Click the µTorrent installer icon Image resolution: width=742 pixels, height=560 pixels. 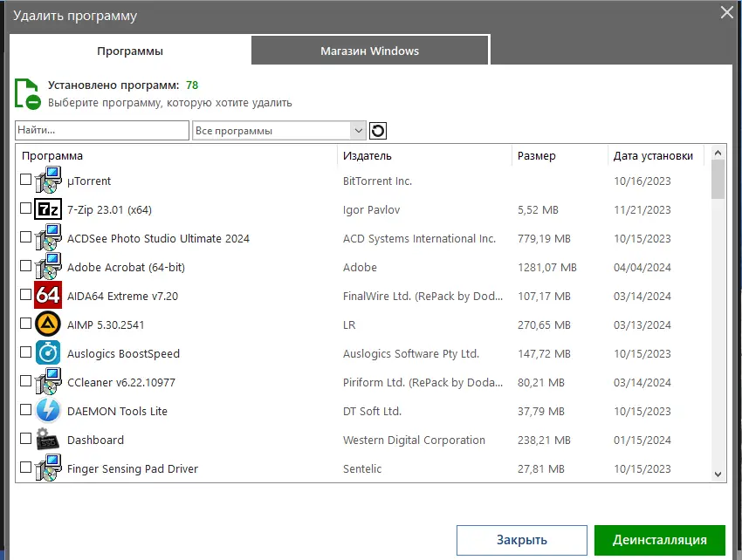pyautogui.click(x=47, y=181)
